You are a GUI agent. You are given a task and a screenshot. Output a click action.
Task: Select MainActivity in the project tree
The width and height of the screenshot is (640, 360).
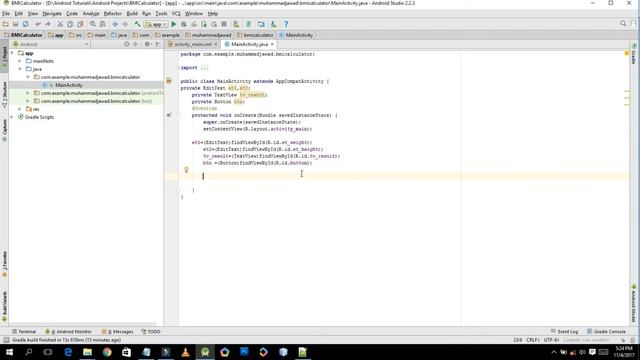tap(69, 85)
